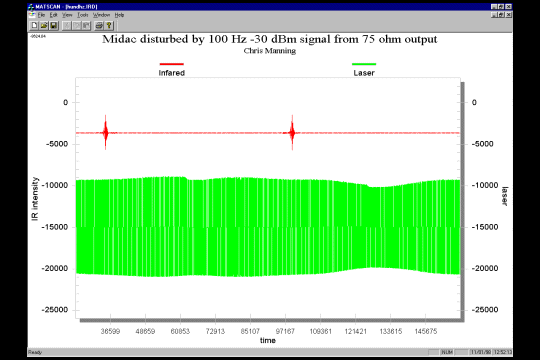
Task: Click the date field in status bar
Action: pos(481,352)
